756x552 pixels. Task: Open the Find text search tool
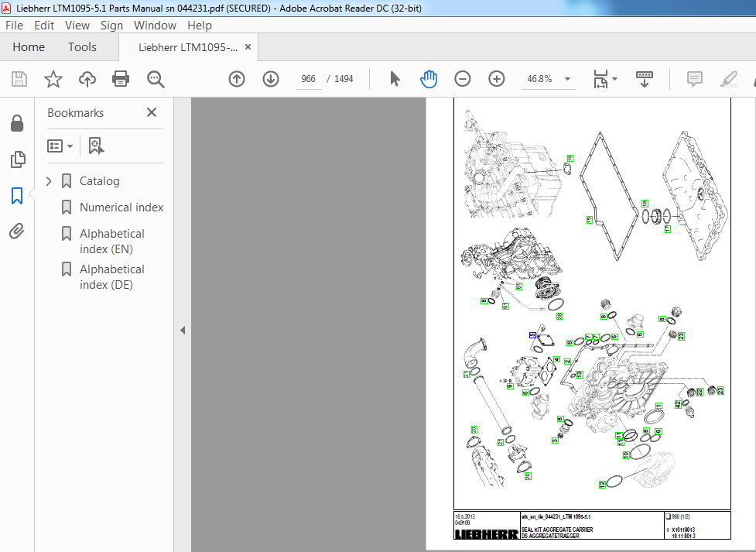(x=156, y=79)
